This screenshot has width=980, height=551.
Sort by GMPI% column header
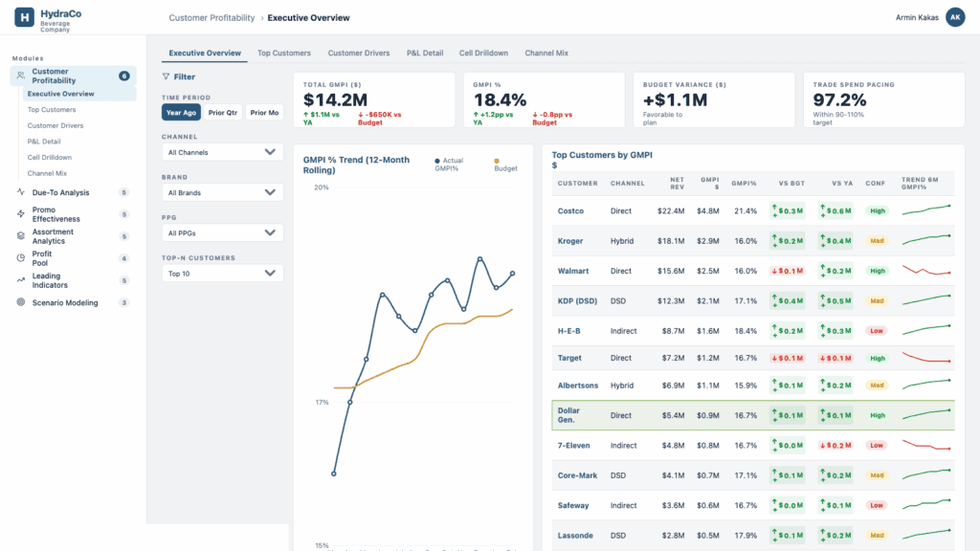tap(744, 183)
